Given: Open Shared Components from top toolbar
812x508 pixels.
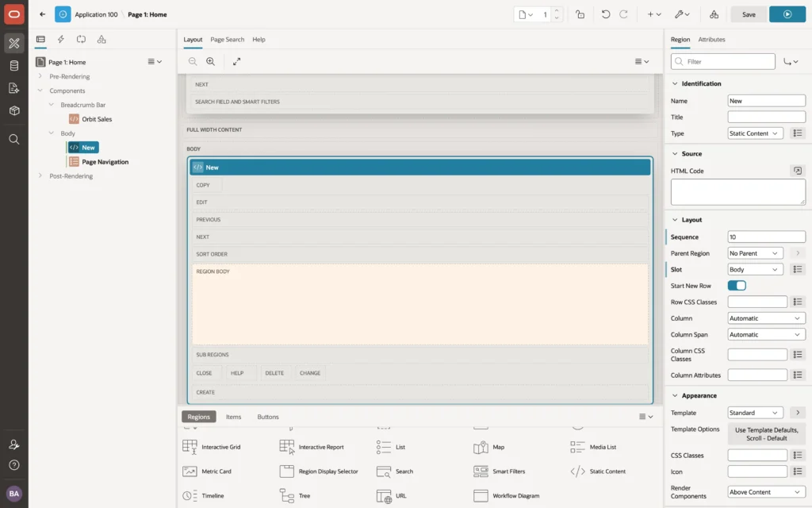Looking at the screenshot, I should pyautogui.click(x=714, y=14).
